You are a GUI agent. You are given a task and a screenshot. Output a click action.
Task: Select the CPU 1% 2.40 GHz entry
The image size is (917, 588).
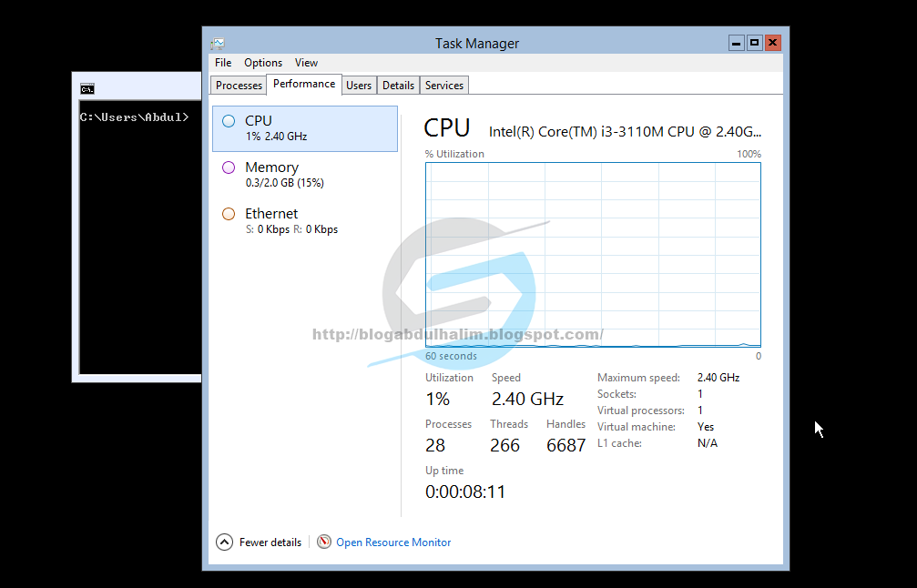pos(305,128)
